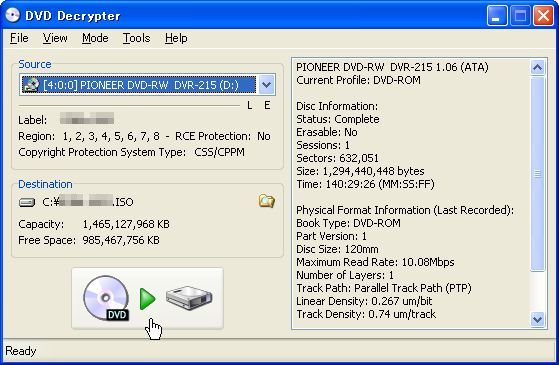Open the File menu
Image resolution: width=559 pixels, height=365 pixels.
19,38
